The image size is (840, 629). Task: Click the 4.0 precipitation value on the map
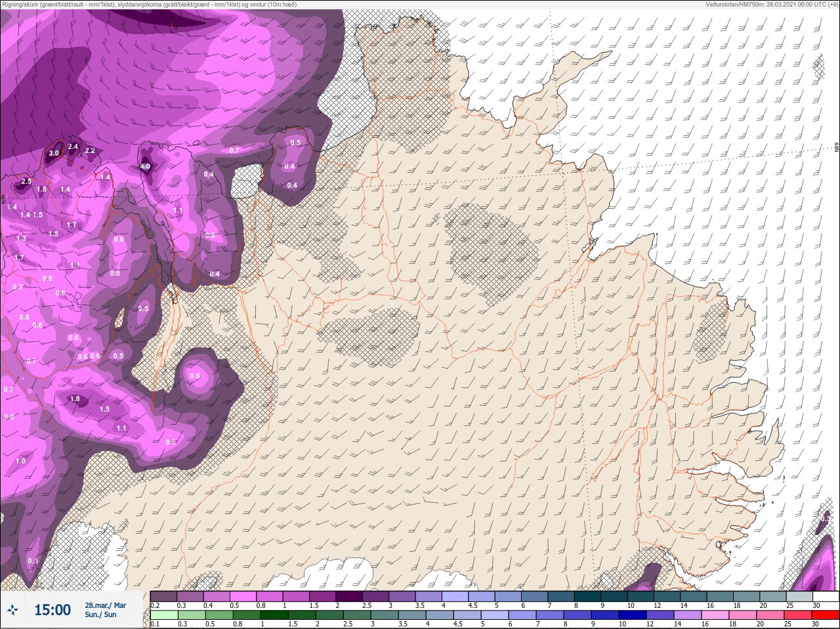pyautogui.click(x=146, y=166)
